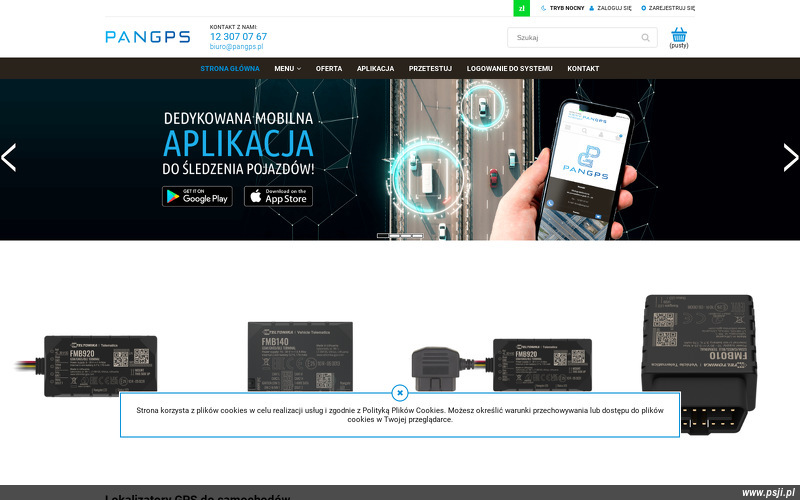This screenshot has height=500, width=800.
Task: Open the Oferta menu item
Action: (x=329, y=68)
